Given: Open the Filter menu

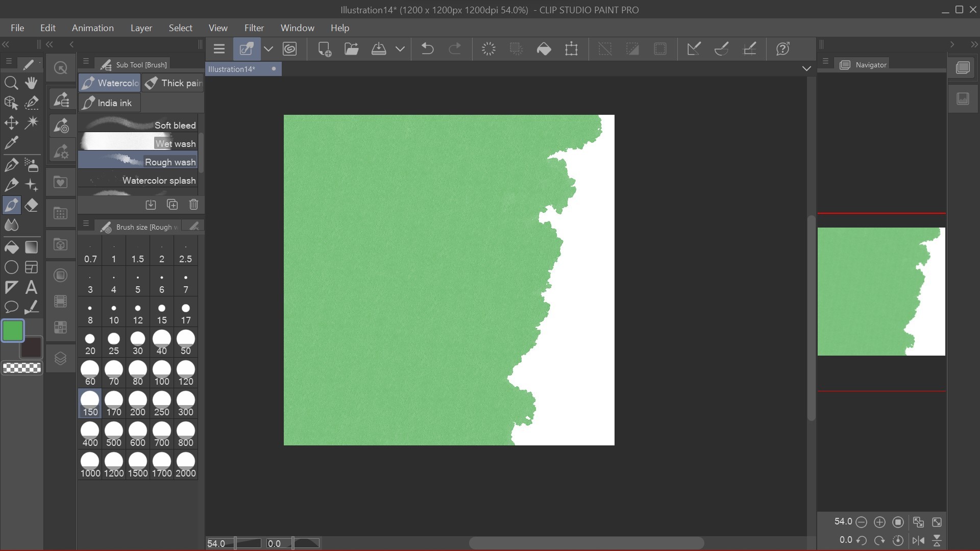Looking at the screenshot, I should point(254,28).
